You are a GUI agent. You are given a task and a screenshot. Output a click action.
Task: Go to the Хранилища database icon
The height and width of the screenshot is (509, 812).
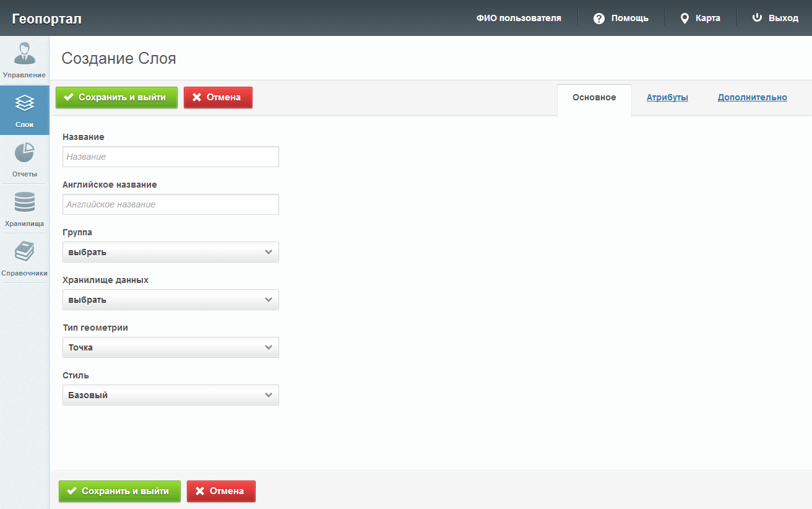(x=24, y=202)
